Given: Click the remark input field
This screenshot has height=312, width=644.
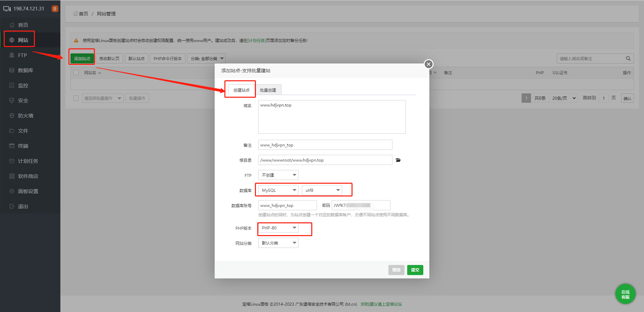Looking at the screenshot, I should (325, 145).
